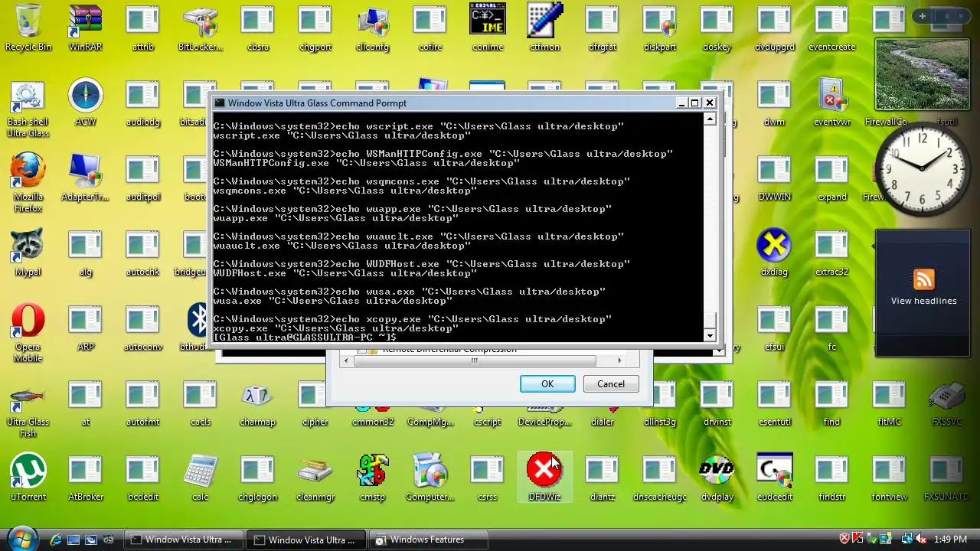980x551 pixels.
Task: Select the ctfmon notepad-pen icon
Action: 545,28
